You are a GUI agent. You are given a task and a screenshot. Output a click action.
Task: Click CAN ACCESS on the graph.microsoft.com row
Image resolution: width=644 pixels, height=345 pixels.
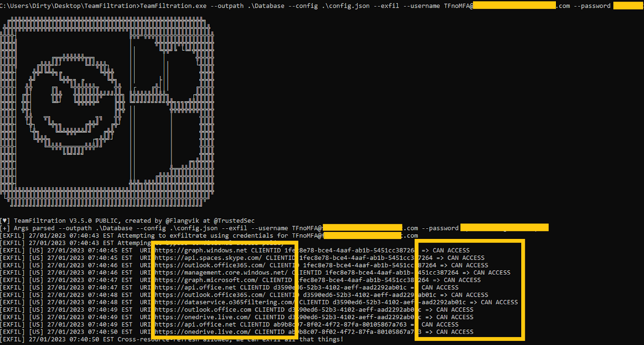click(462, 280)
